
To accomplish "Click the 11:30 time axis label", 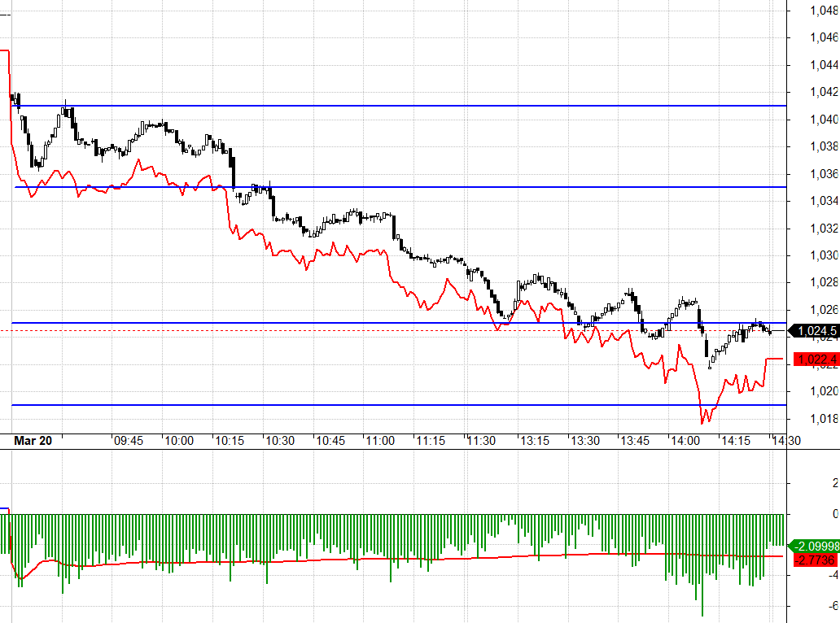I will coord(482,441).
